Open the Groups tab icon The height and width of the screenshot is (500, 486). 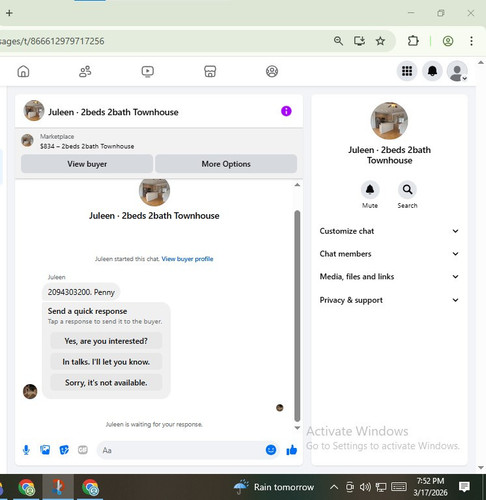(272, 71)
